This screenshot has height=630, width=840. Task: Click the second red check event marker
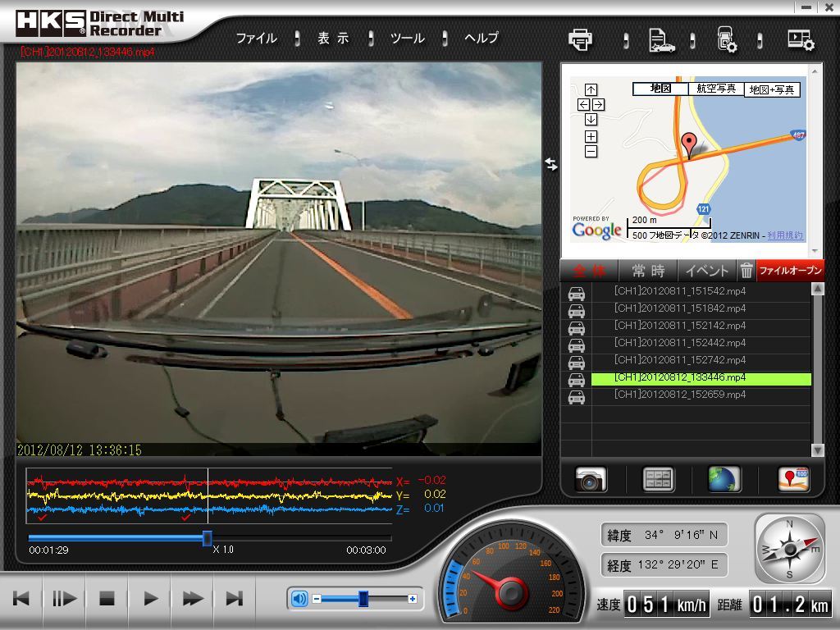pos(186,518)
